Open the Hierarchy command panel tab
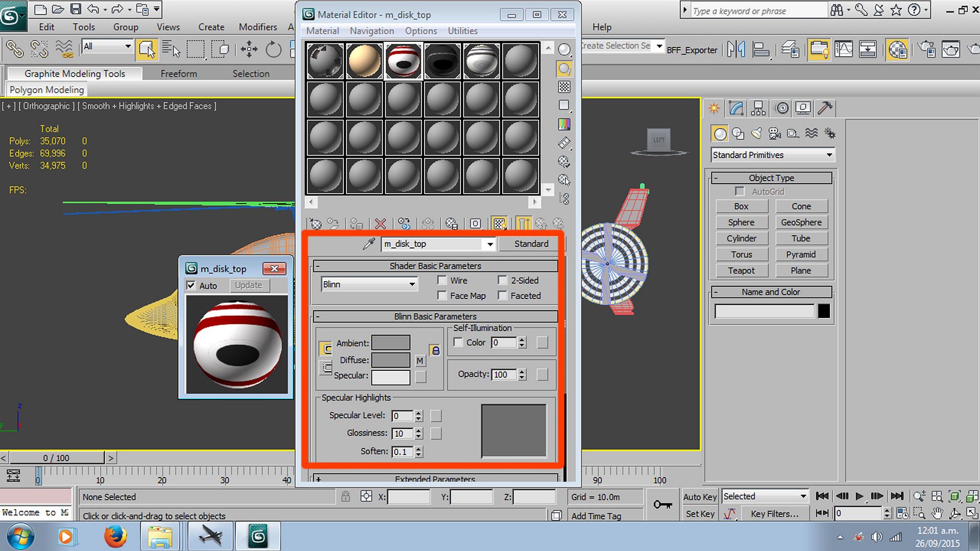 758,108
